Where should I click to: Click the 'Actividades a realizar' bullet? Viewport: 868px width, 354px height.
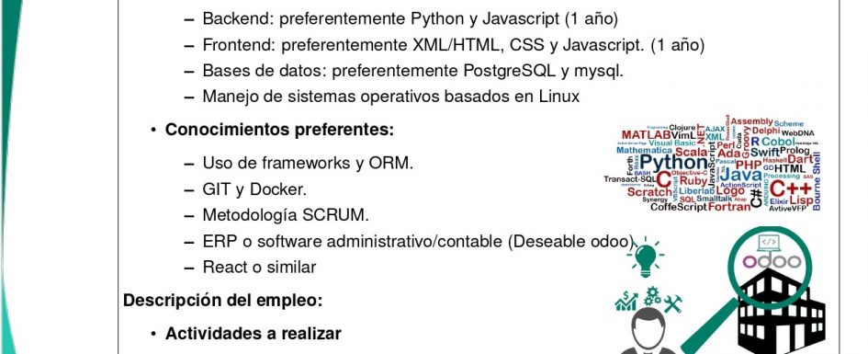pos(253,334)
